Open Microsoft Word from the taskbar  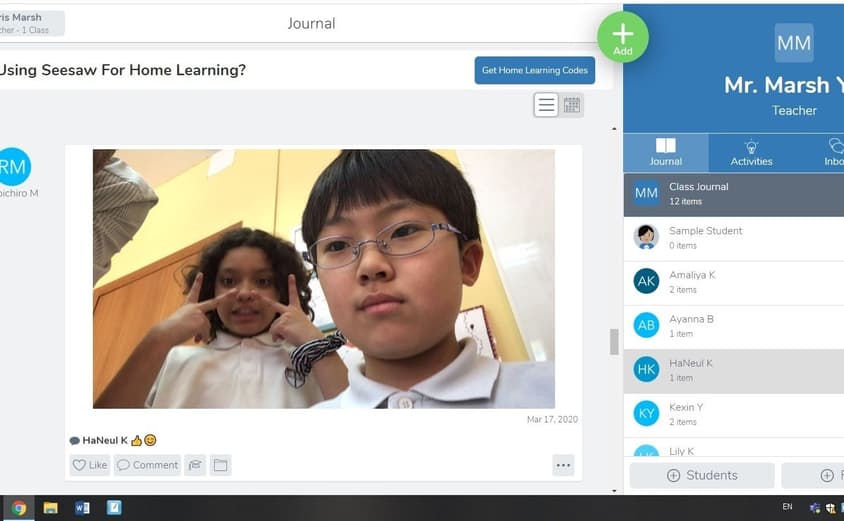coord(82,508)
